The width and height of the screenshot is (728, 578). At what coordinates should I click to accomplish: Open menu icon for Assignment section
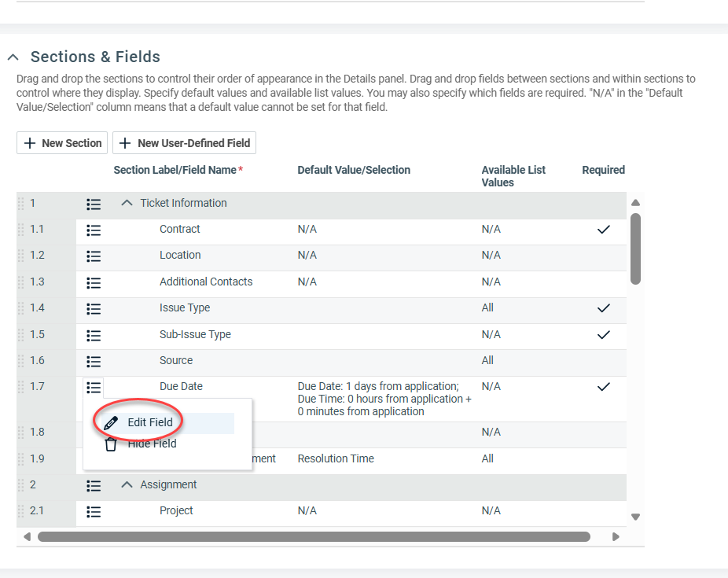(x=94, y=485)
